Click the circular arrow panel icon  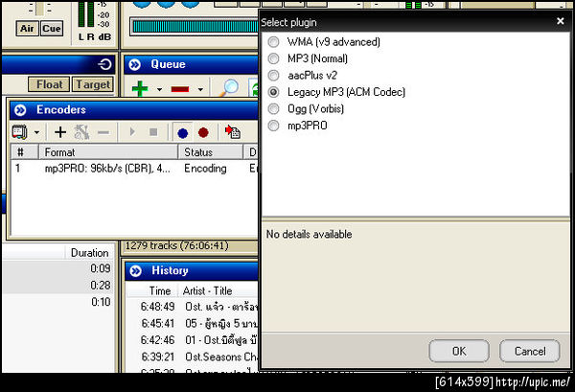click(104, 64)
